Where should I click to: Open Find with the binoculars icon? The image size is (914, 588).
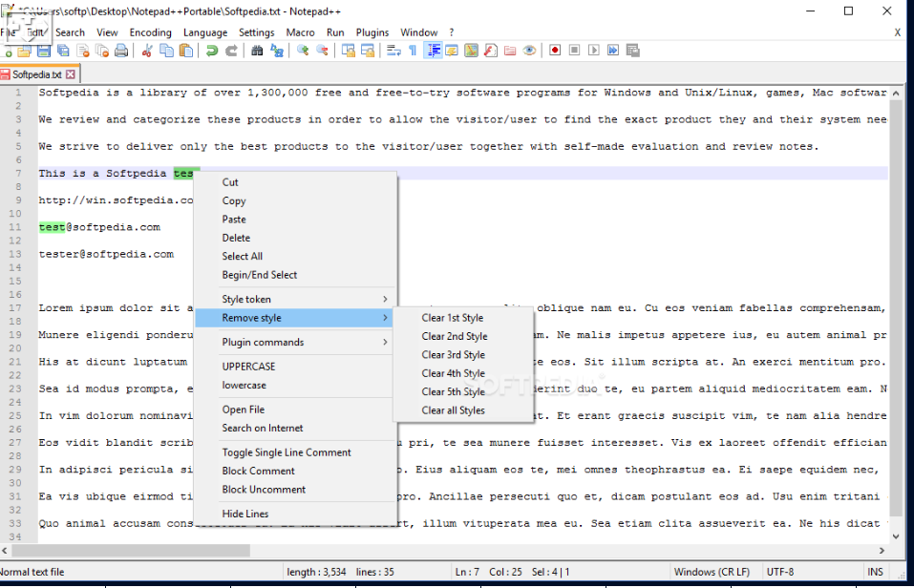click(257, 52)
